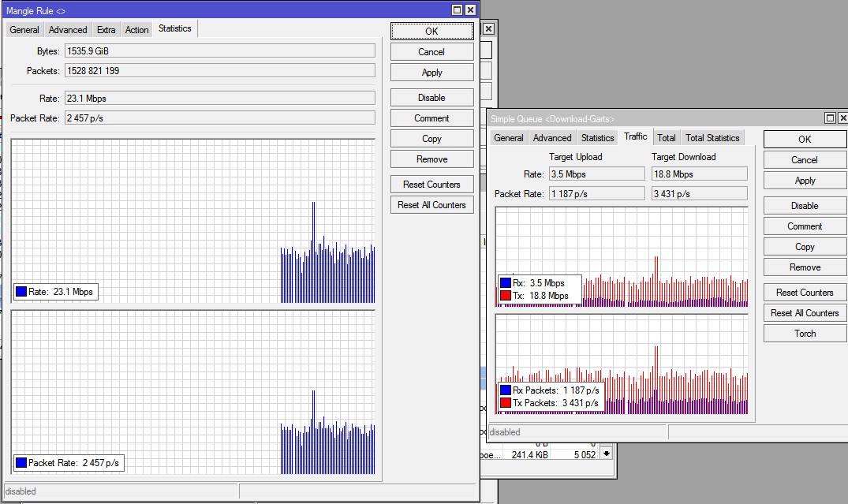Select Mangle Rule Rate field 23.1 Mbps
The image size is (848, 504).
tap(220, 99)
